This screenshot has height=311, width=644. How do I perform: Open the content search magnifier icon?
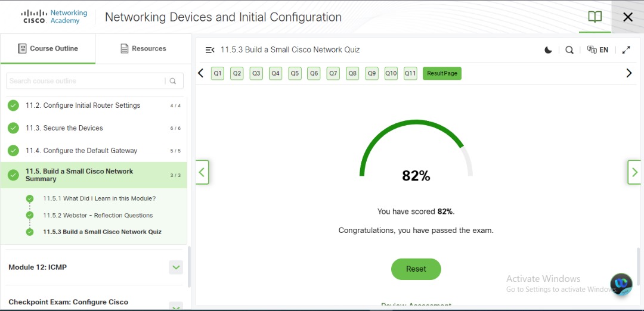tap(569, 50)
